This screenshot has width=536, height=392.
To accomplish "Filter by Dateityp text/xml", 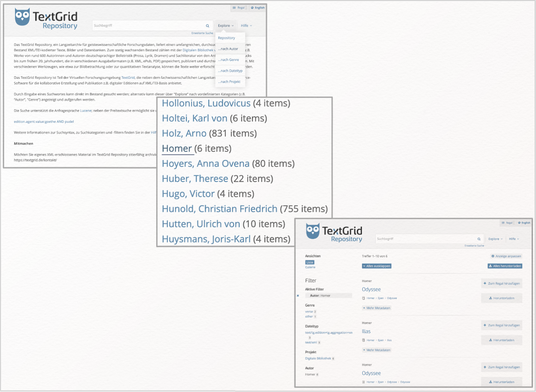I will [x=311, y=343].
